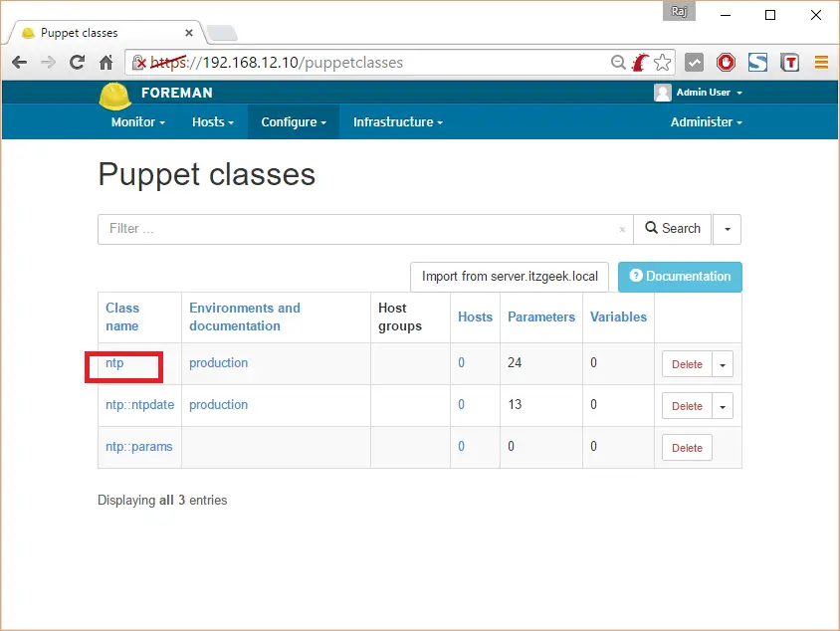The image size is (840, 631).
Task: Open the blue S extension icon
Action: coord(757,63)
